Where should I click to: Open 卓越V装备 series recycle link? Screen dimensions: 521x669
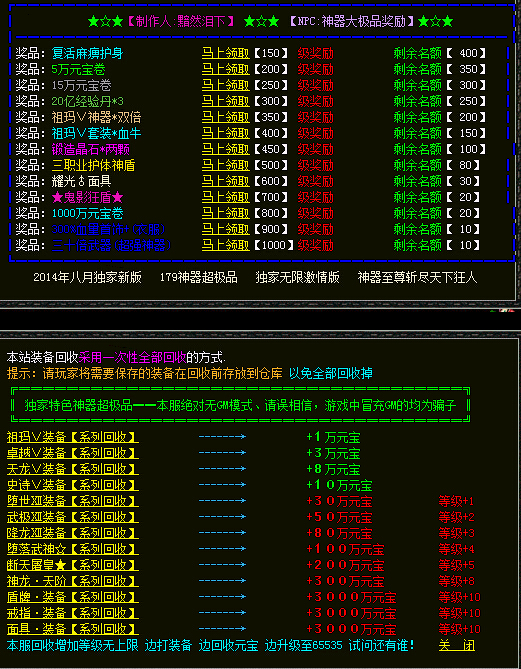click(73, 453)
